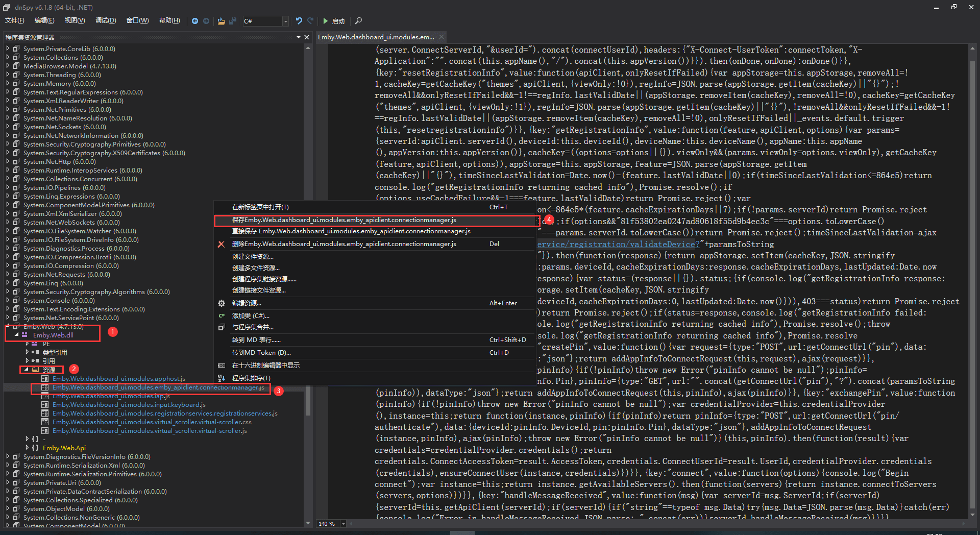Click the forward navigation arrow
Viewport: 980px width, 535px height.
pos(206,21)
